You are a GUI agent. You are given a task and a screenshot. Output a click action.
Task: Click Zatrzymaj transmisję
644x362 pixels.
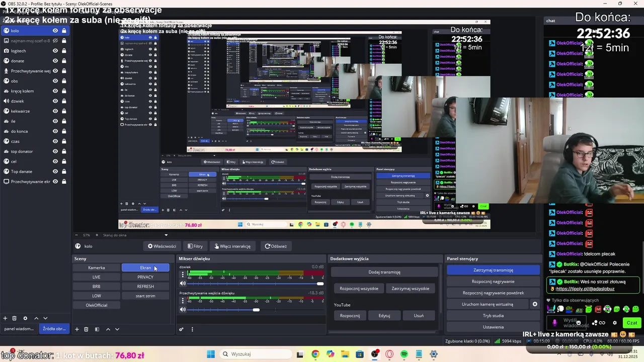point(493,270)
